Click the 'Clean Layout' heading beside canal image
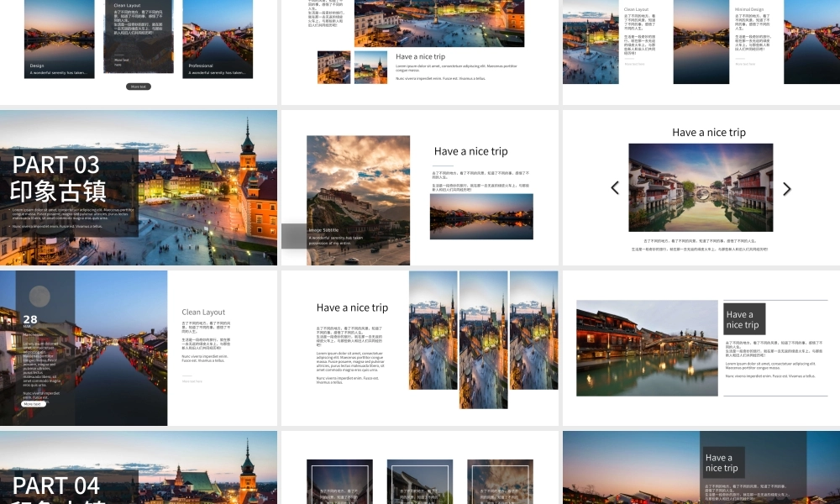Image resolution: width=840 pixels, height=504 pixels. pyautogui.click(x=203, y=312)
